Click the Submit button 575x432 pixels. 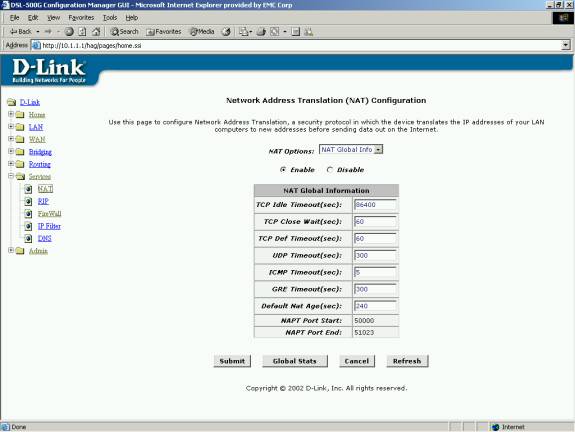click(x=232, y=361)
